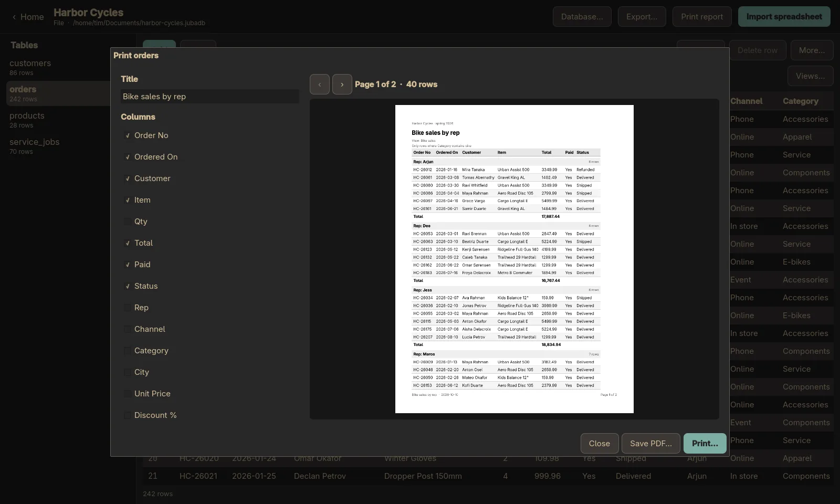Click the Declan Petrov customer cell
Screen dimensions: 840x504
[320, 476]
